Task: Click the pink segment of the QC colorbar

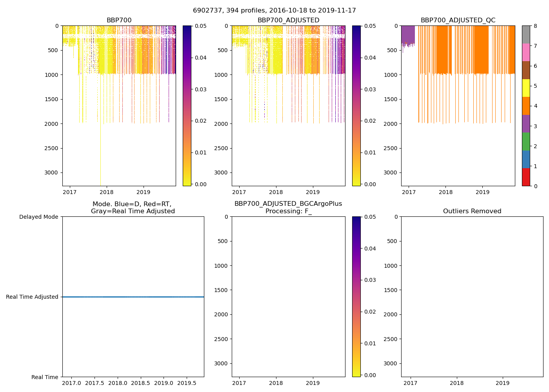Action: coord(526,53)
